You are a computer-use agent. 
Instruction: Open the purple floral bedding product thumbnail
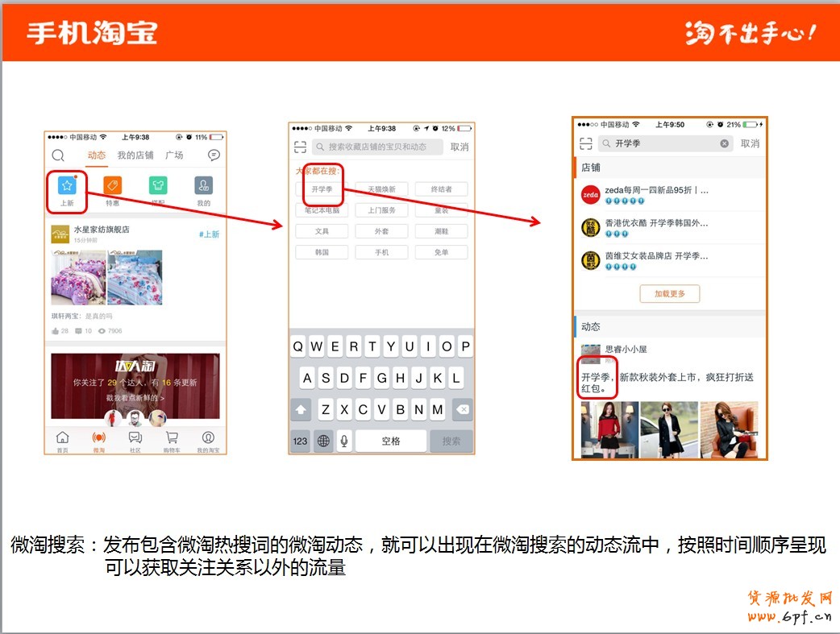[x=77, y=277]
